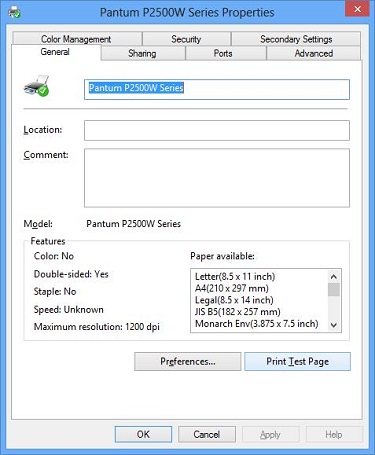Viewport: 375px width, 455px height.
Task: Open the Color Management tab
Action: point(76,39)
